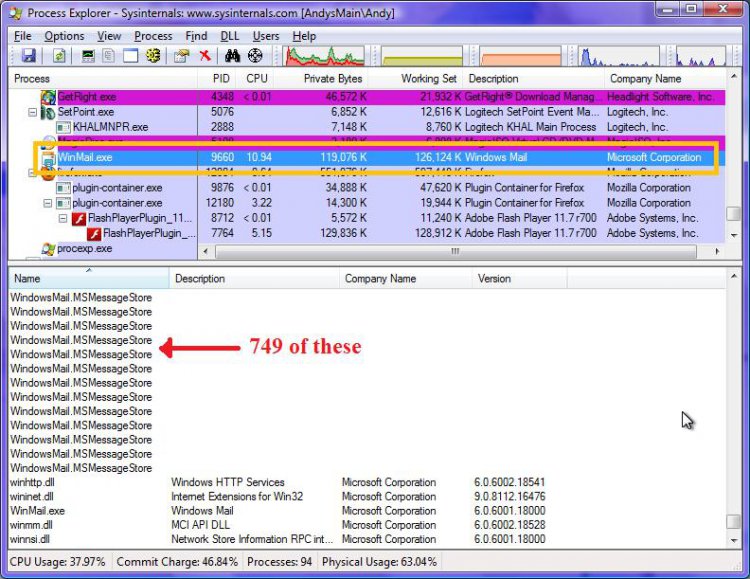Sort by Private Bytes column header
This screenshot has width=750, height=579.
[321, 78]
